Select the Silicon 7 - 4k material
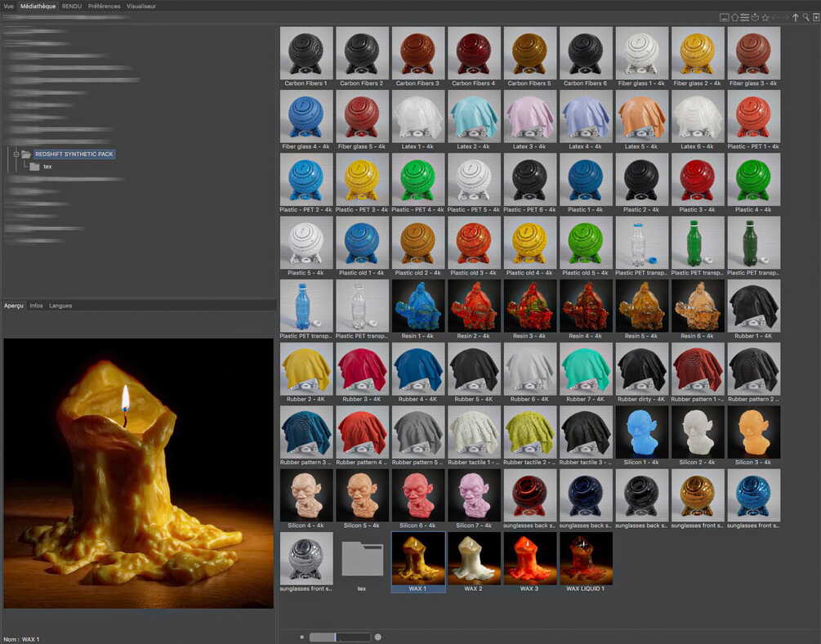This screenshot has width=821, height=644. (474, 499)
